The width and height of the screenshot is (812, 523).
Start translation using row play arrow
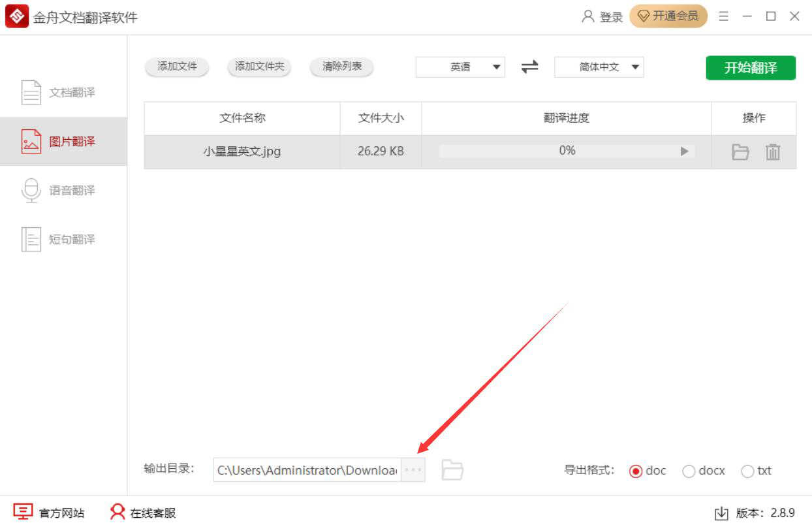click(x=685, y=151)
